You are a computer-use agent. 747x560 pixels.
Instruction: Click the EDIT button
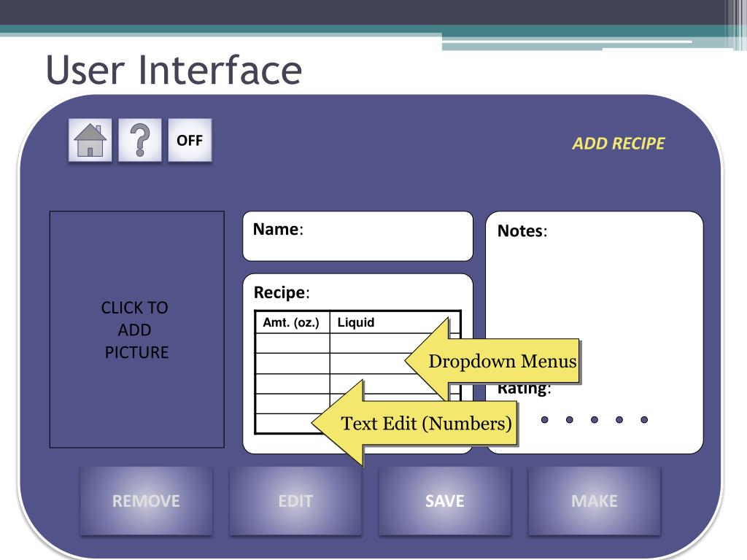[x=295, y=501]
